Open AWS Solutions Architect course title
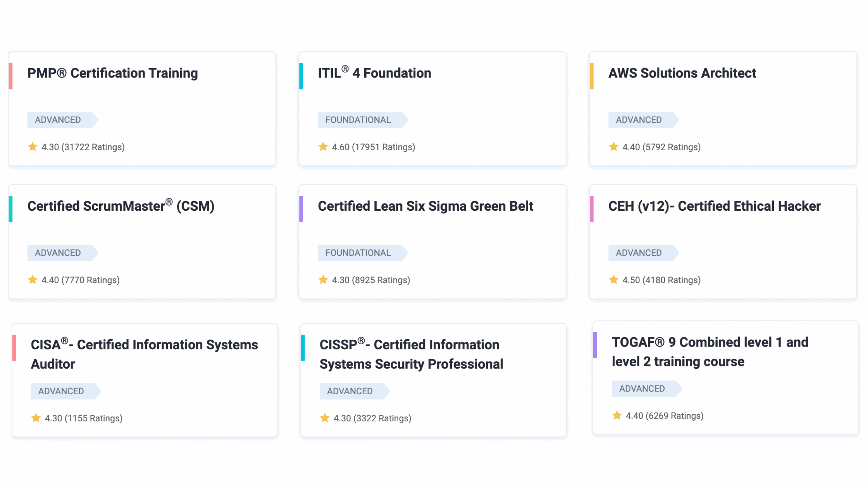 coord(682,73)
